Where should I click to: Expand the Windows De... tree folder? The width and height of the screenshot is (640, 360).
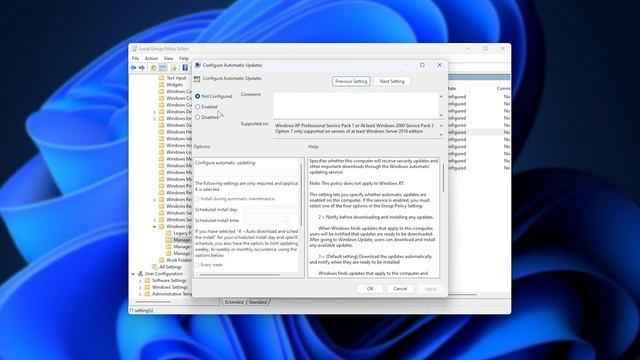(x=155, y=112)
